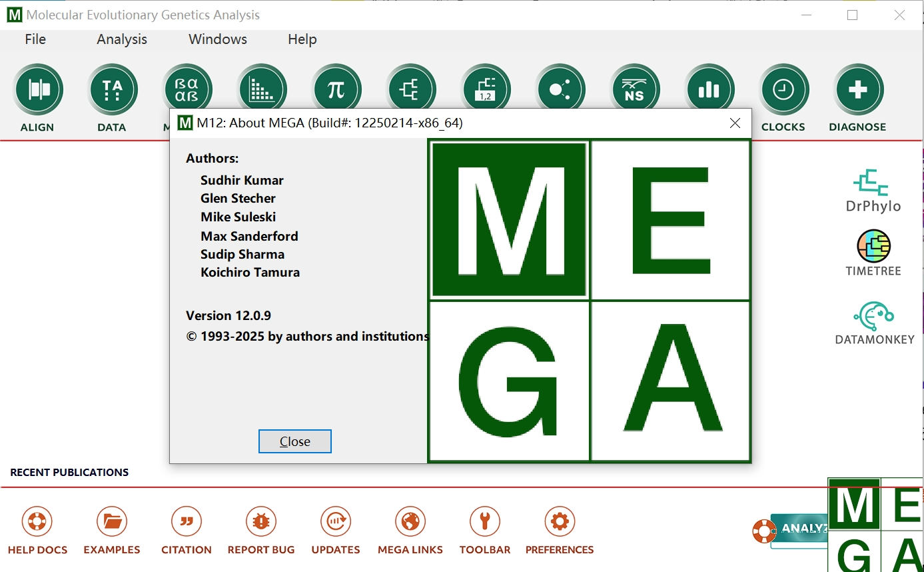This screenshot has width=924, height=572.
Task: Open MEGA LINKS globe icon
Action: [410, 521]
